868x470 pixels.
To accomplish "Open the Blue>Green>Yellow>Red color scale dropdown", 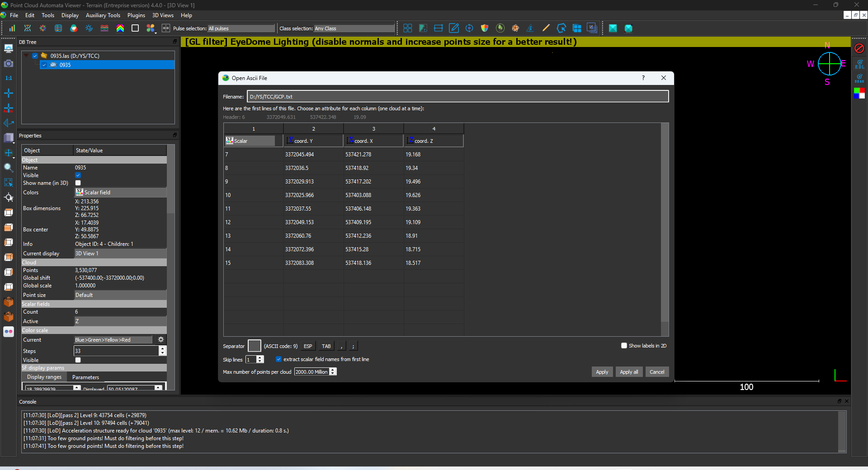I will coord(113,340).
